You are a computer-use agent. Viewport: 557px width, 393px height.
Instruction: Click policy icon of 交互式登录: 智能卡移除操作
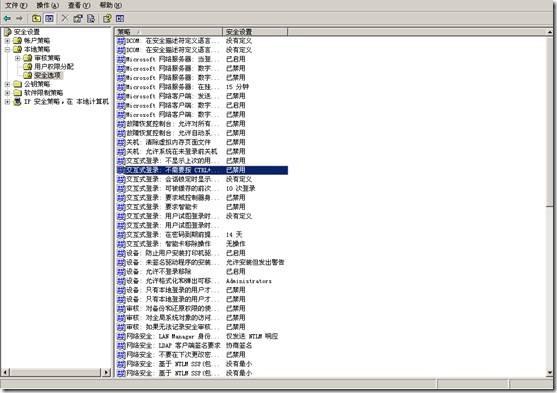coord(121,244)
